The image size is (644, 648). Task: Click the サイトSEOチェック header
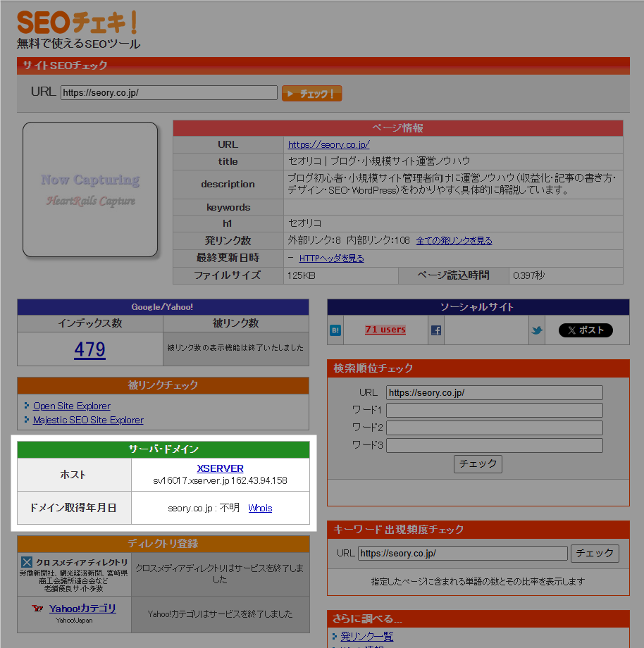(x=65, y=66)
